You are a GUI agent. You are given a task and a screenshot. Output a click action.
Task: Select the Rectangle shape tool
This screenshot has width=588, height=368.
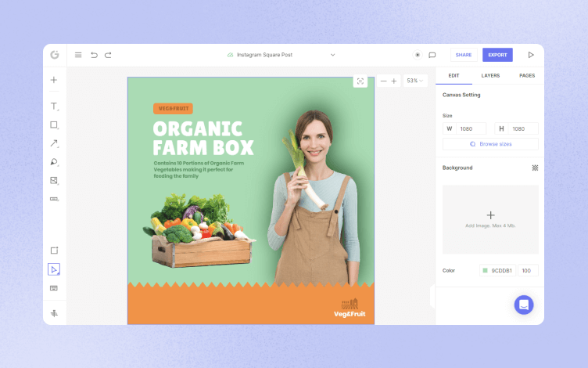tap(54, 124)
